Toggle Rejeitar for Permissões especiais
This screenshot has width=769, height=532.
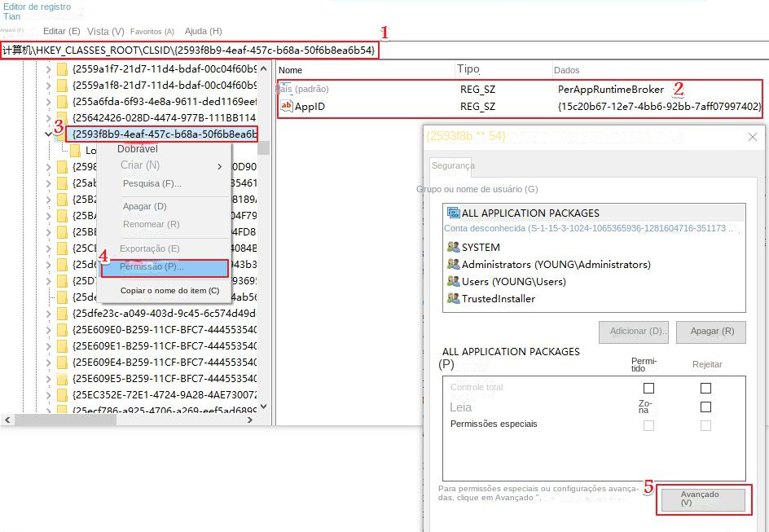705,425
